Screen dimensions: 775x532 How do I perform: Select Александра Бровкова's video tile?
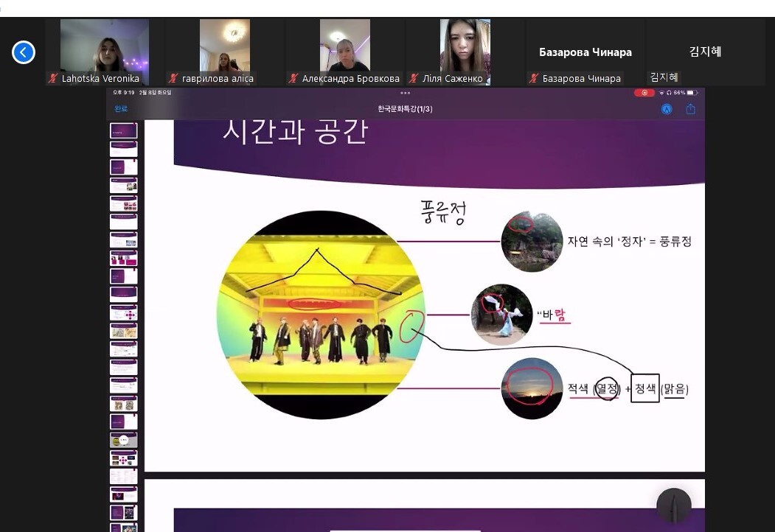(344, 52)
